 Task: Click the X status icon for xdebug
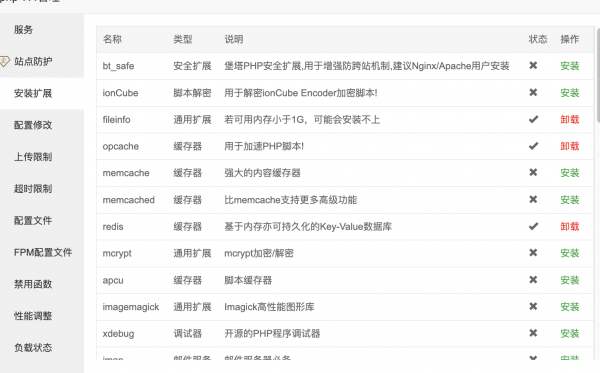click(533, 333)
